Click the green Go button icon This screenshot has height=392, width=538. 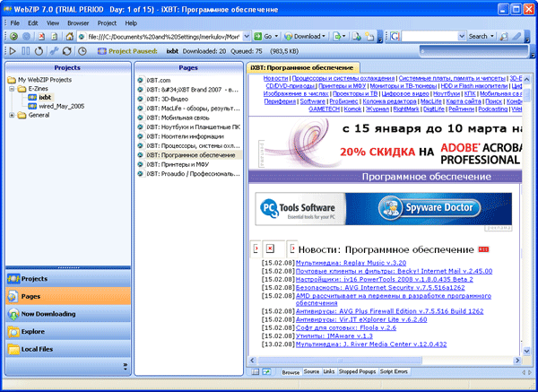257,37
